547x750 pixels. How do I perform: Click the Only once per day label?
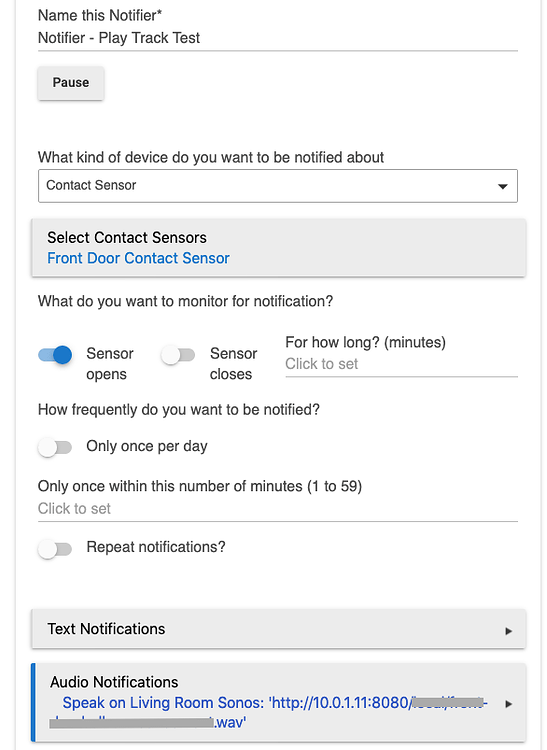(x=147, y=446)
